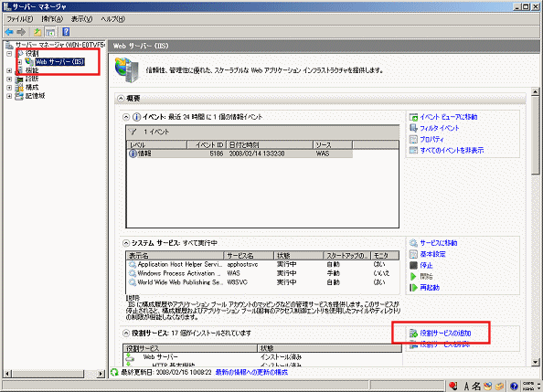Viewport: 543px width, 392px height.
Task: Click the 再起動 link
Action: click(x=430, y=288)
